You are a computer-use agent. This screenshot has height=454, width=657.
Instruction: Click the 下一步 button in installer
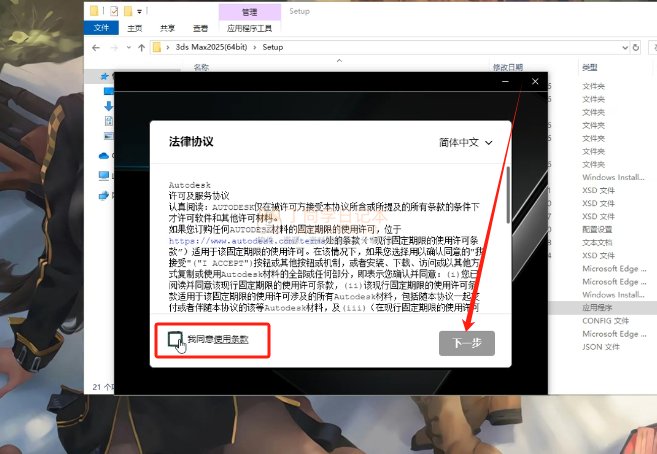tap(467, 343)
